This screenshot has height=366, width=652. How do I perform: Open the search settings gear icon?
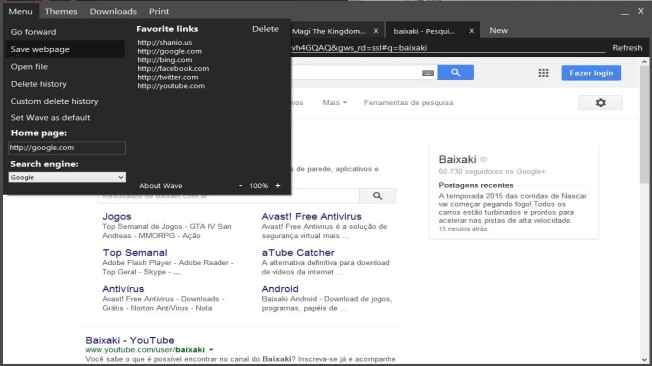(600, 102)
